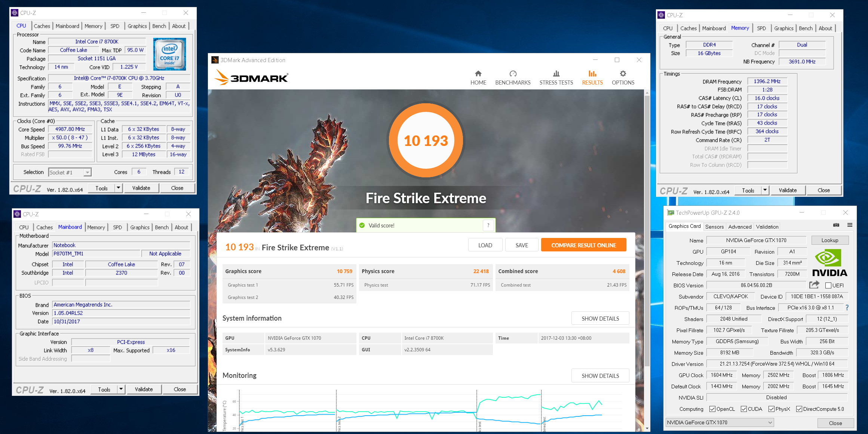Toggle the UEFI checkbox
868x434 pixels.
pyautogui.click(x=828, y=285)
